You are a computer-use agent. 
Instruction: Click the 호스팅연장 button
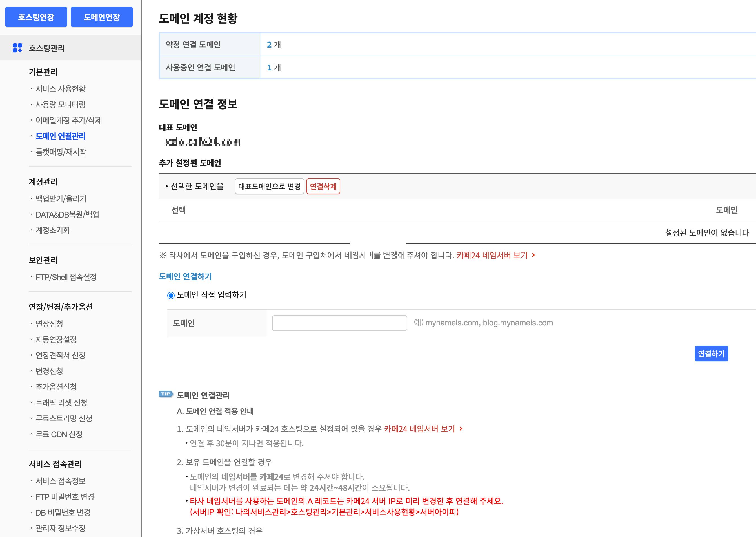pyautogui.click(x=36, y=17)
